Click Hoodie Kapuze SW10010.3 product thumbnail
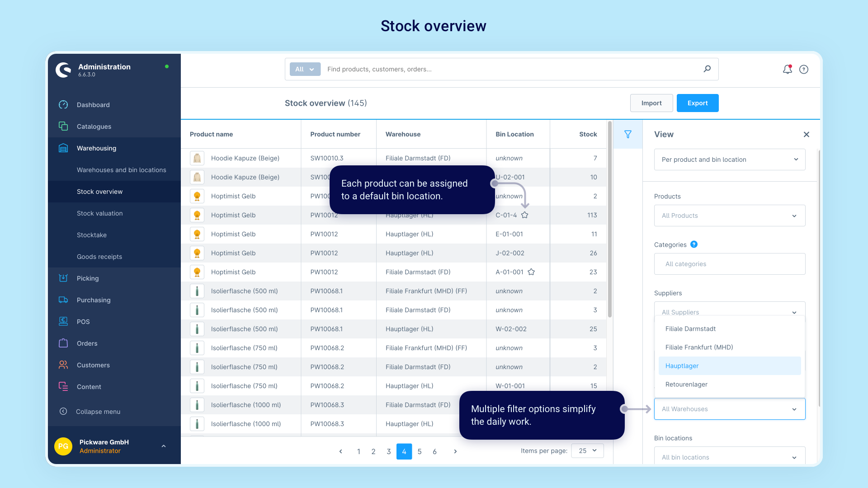 [197, 158]
